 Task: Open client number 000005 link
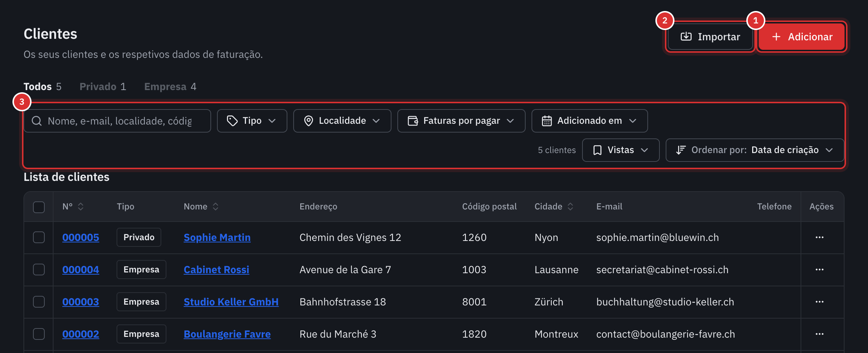[x=81, y=237]
